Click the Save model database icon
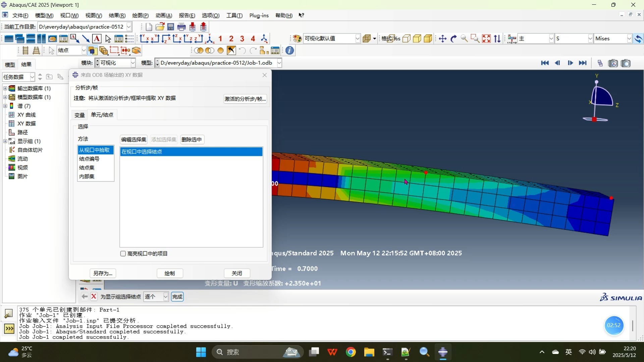Screen dimensions: 644x362 coord(171,27)
